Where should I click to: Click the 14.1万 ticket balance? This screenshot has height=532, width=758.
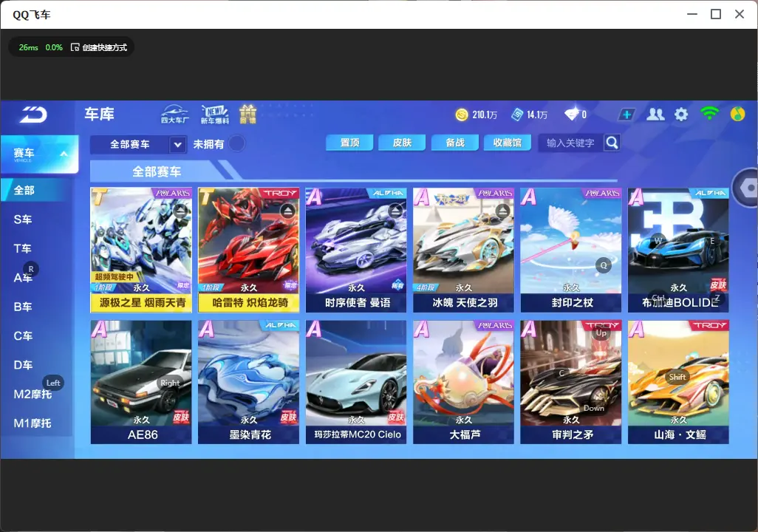click(x=537, y=115)
